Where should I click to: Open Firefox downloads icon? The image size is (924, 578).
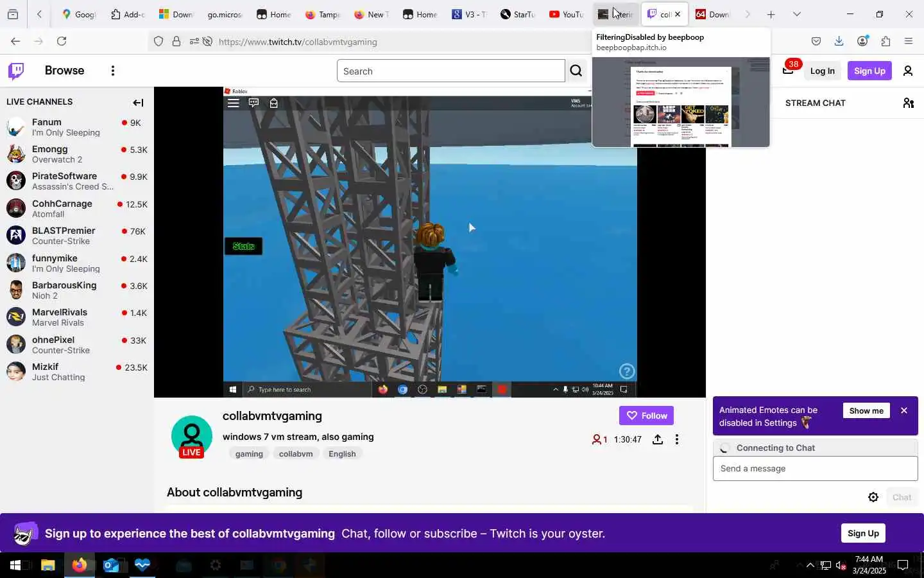click(839, 41)
